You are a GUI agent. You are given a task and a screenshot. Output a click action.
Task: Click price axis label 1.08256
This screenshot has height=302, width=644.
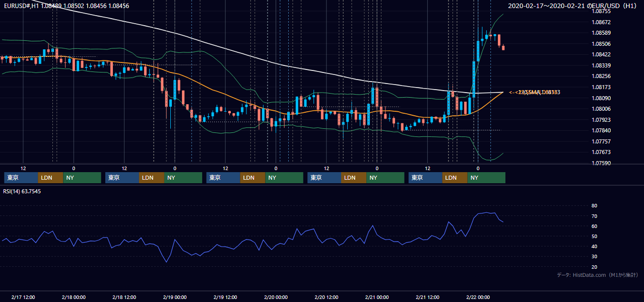[602, 76]
